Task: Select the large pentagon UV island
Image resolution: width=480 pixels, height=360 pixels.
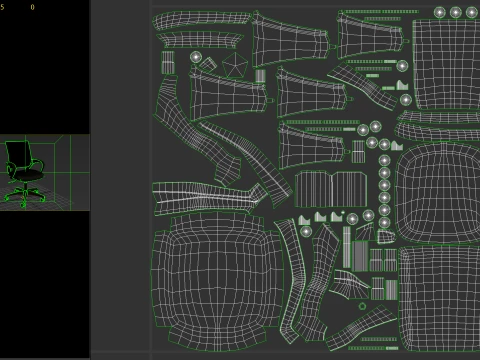Action: 235,65
